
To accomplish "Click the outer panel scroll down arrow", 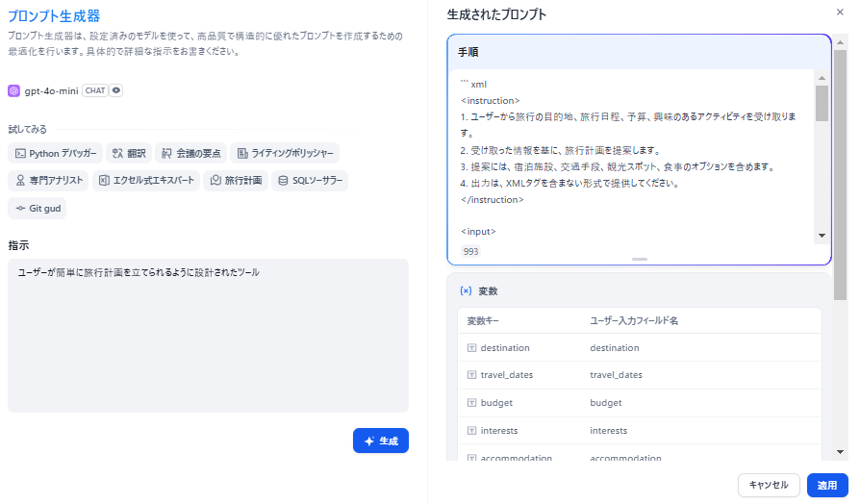I will coord(840,452).
